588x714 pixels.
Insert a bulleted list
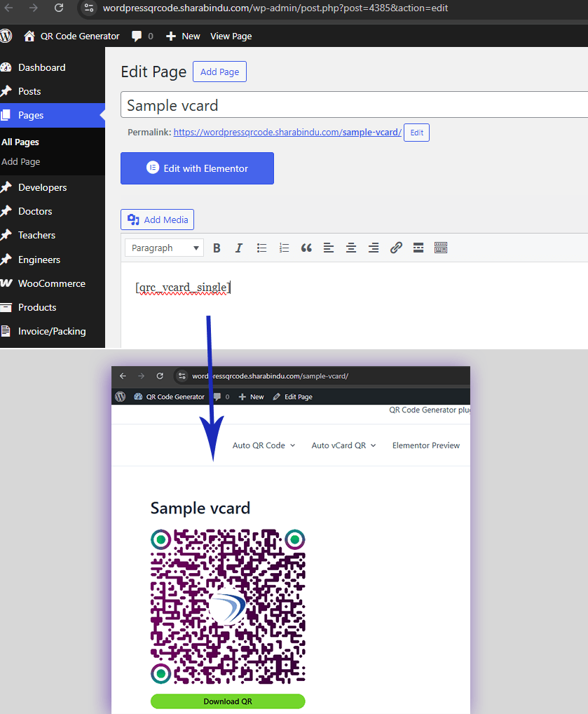pos(261,248)
